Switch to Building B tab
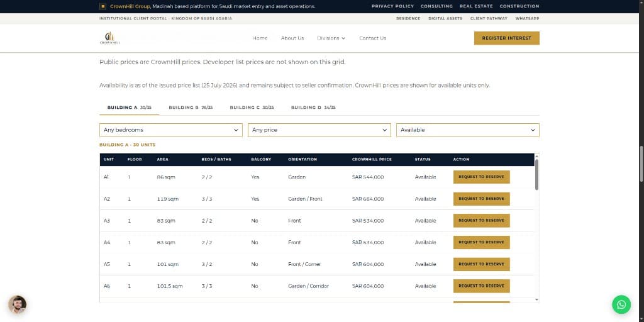The height and width of the screenshot is (322, 644). 191,108
